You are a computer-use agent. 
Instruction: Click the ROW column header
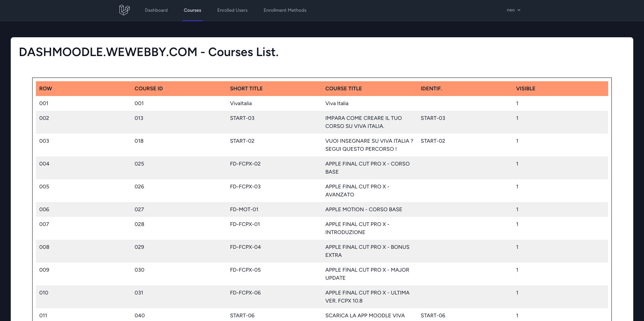pos(46,89)
